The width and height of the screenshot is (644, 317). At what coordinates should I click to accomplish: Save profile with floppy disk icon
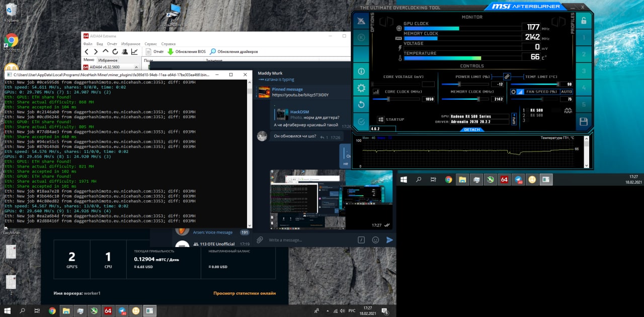[584, 122]
